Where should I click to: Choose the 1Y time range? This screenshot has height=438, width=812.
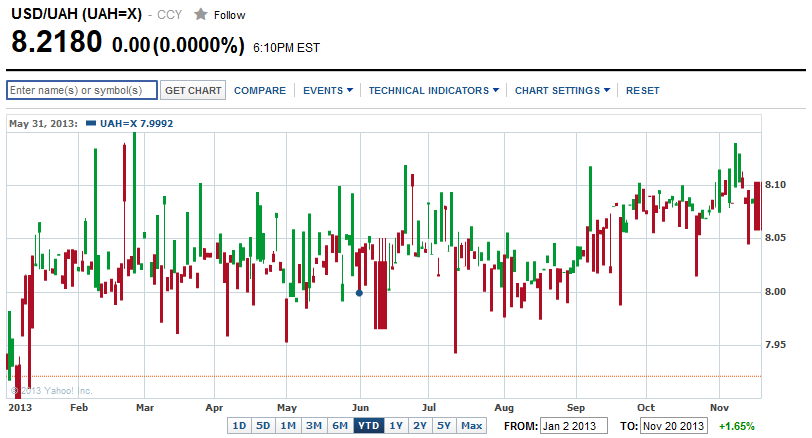coord(396,426)
